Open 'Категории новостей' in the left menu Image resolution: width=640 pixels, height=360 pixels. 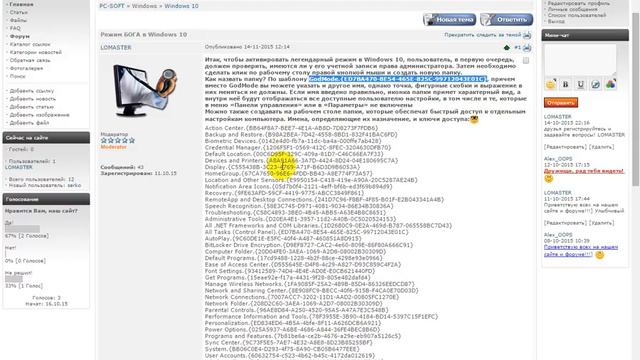click(x=36, y=52)
